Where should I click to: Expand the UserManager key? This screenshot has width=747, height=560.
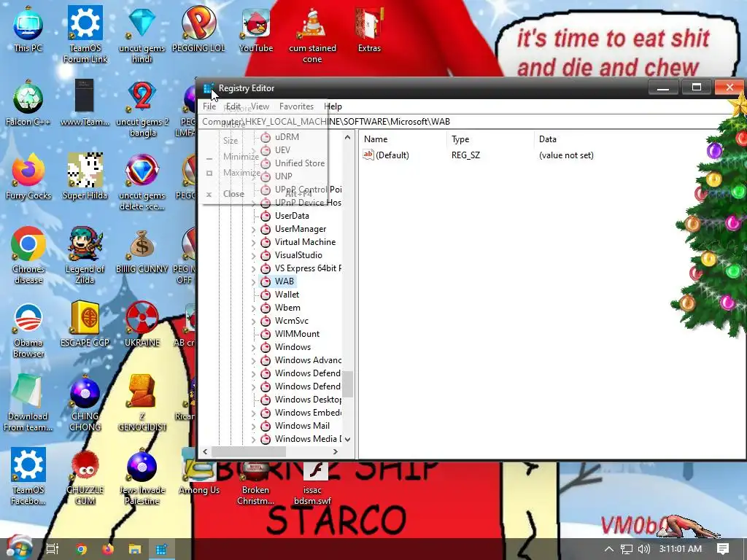click(253, 229)
